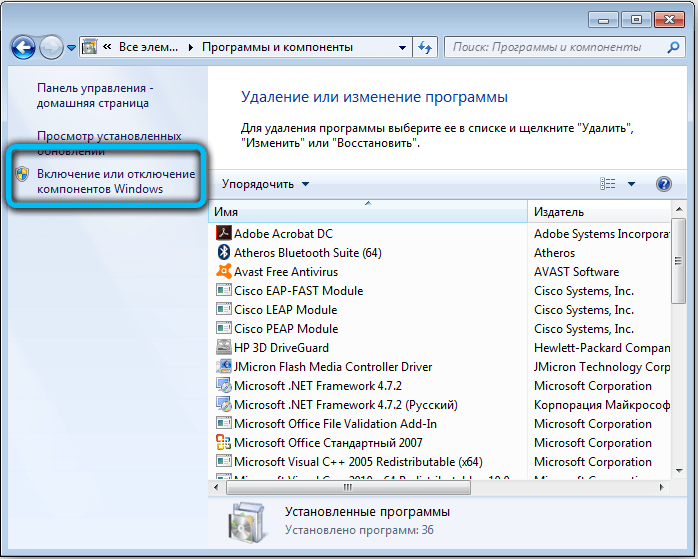The image size is (698, 559).
Task: Open recent pages dropdown next to Forward
Action: tap(71, 48)
